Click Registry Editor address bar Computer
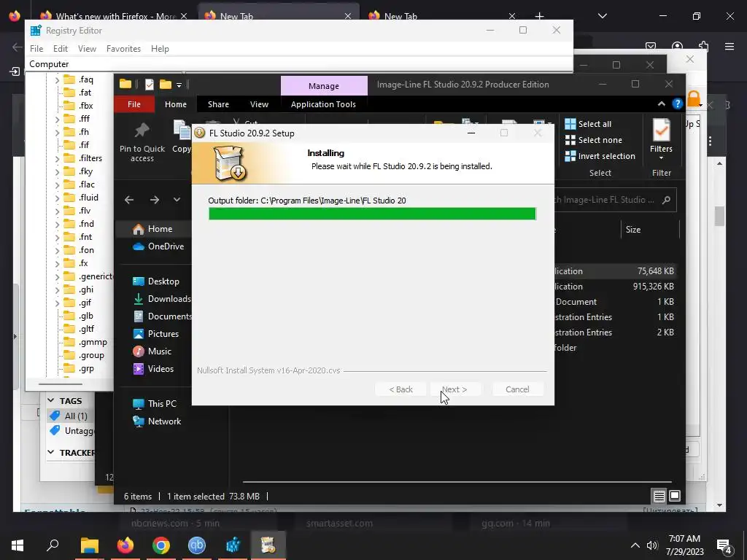The height and width of the screenshot is (560, 747). click(x=298, y=64)
